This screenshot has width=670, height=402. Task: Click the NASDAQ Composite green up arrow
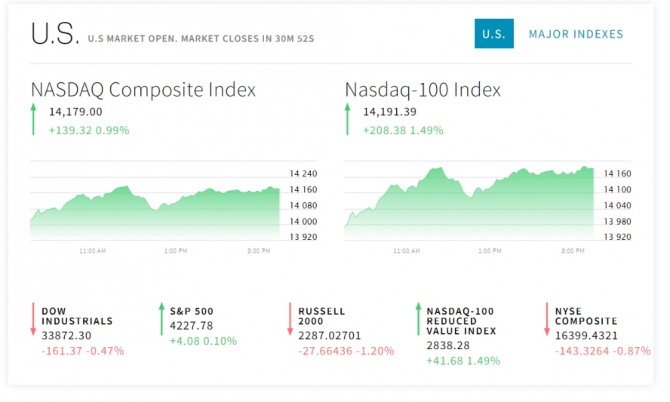pos(33,120)
